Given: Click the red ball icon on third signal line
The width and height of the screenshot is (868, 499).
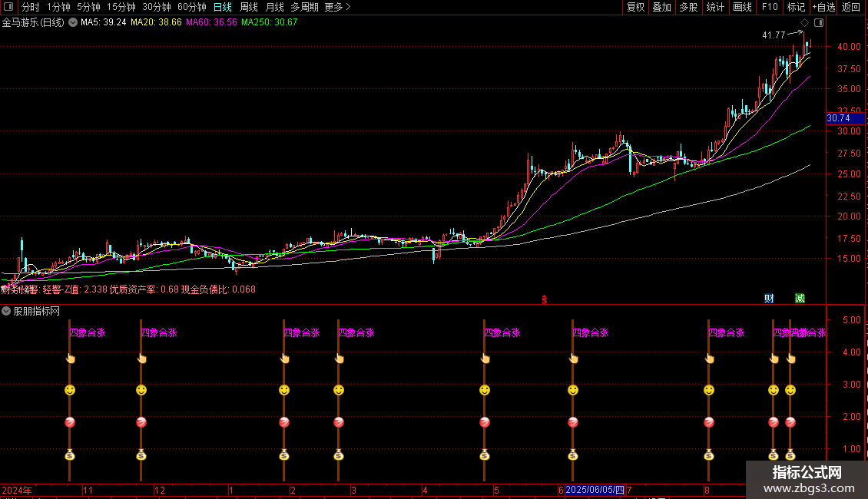Looking at the screenshot, I should click(x=284, y=422).
